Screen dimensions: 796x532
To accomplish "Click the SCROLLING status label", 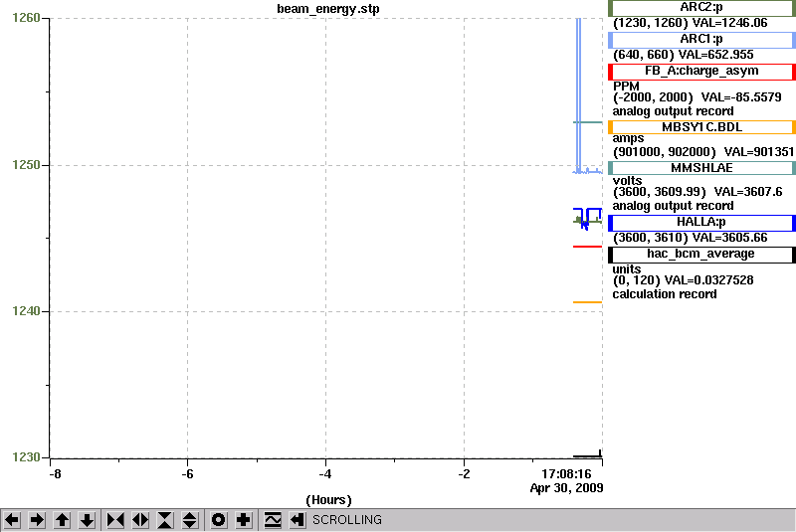I will 347,520.
